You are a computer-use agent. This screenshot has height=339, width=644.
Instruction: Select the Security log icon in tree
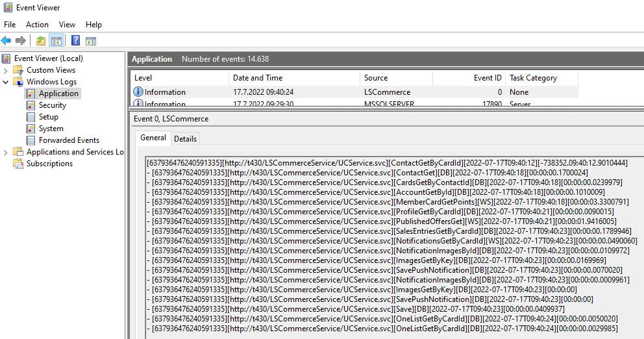pos(31,105)
